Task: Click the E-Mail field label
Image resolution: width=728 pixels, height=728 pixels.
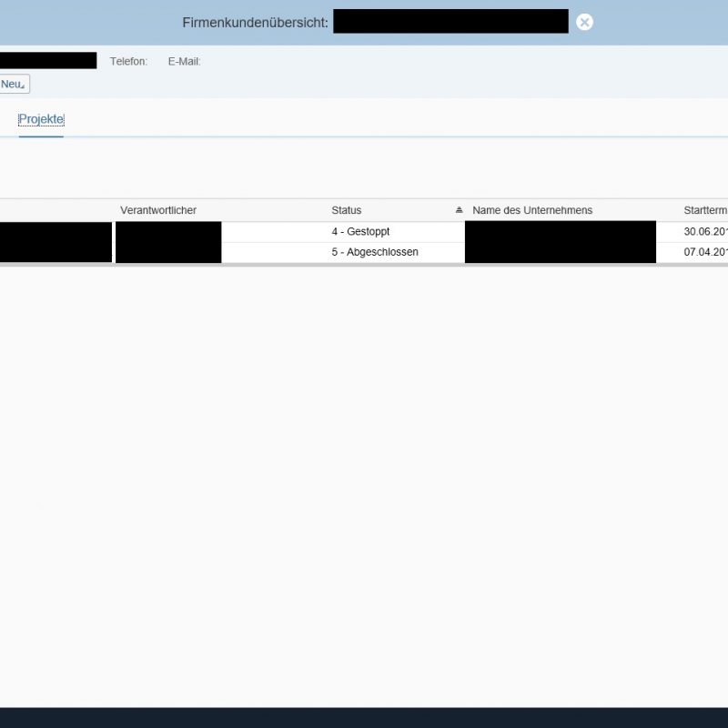Action: coord(184,62)
